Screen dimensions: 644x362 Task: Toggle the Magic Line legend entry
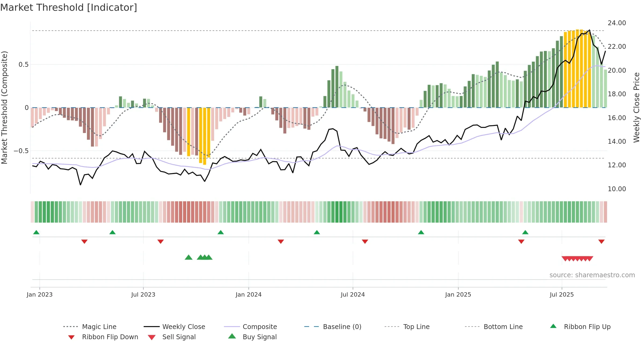point(90,327)
